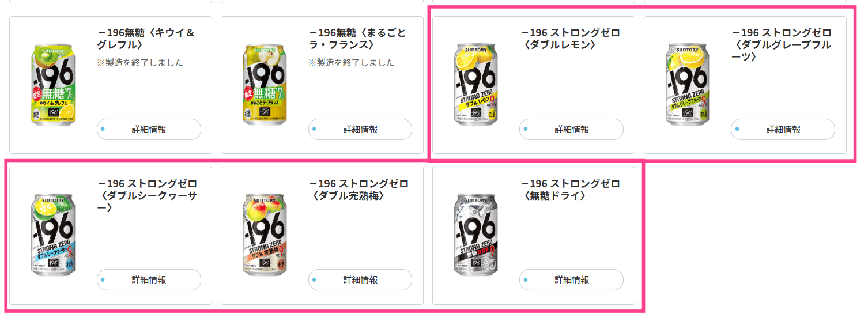Select the heading ストロングゼロ〈無糖ドライ〉
868x325 pixels.
point(571,190)
